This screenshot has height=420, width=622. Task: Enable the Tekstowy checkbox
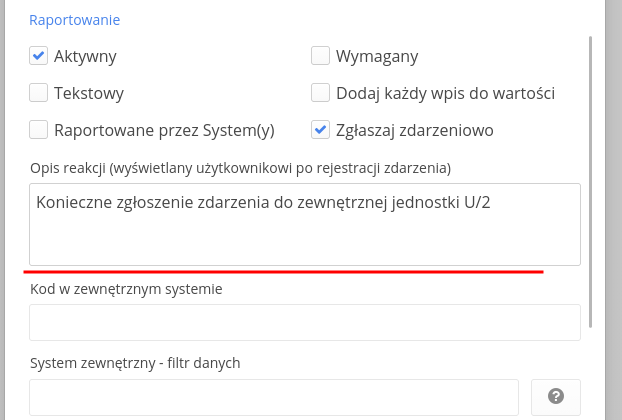tap(39, 93)
